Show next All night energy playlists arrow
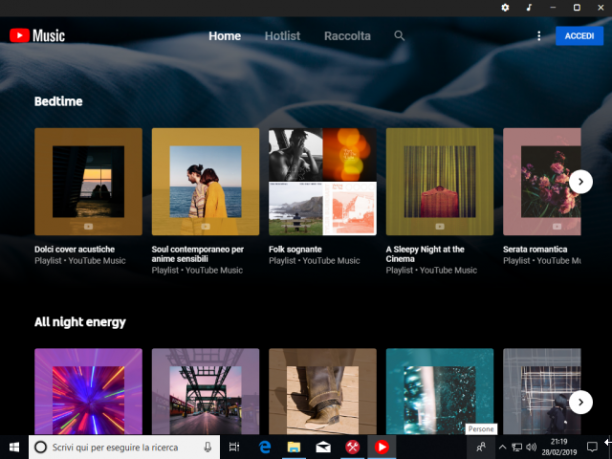 coord(580,402)
